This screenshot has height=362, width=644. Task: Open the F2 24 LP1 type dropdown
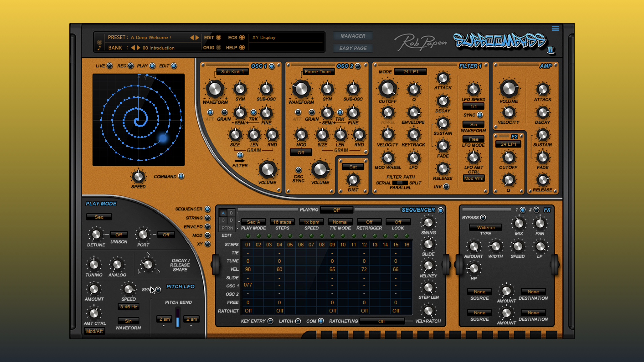pos(508,144)
